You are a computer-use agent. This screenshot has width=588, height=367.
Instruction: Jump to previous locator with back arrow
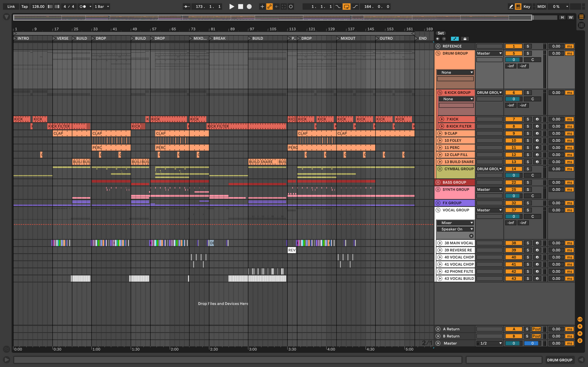pos(438,39)
